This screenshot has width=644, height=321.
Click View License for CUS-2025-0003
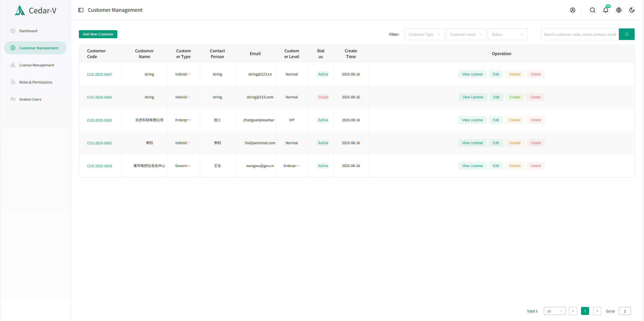pos(472,166)
